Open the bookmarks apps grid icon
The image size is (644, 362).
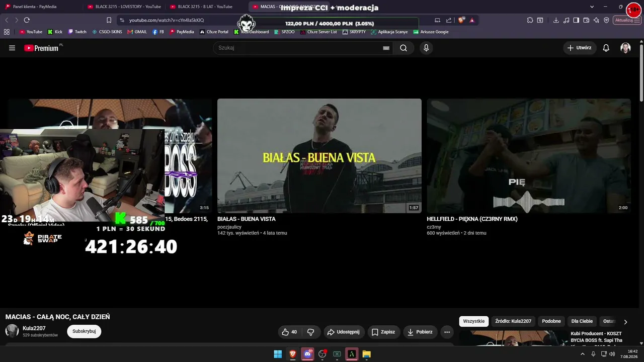7,32
